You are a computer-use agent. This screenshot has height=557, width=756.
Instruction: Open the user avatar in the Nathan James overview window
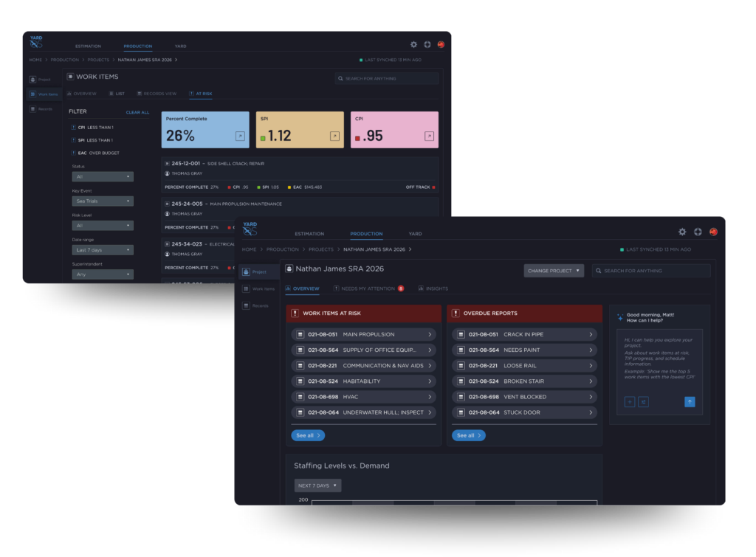coord(713,232)
